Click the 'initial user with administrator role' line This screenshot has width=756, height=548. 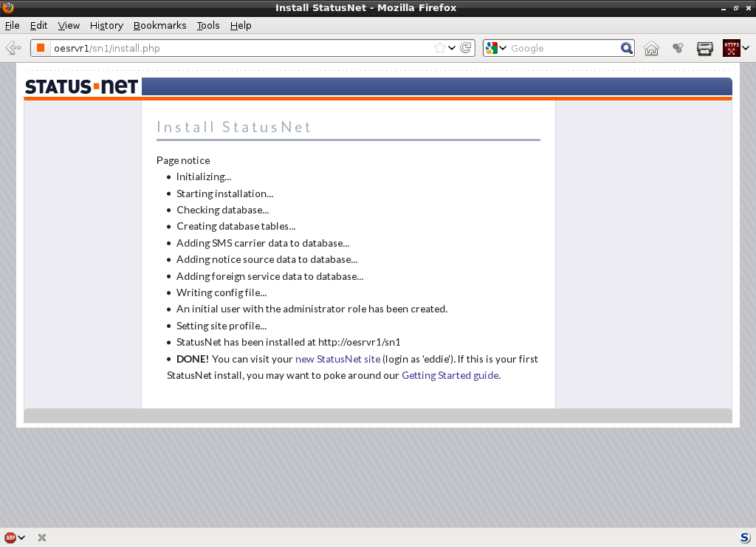click(312, 309)
